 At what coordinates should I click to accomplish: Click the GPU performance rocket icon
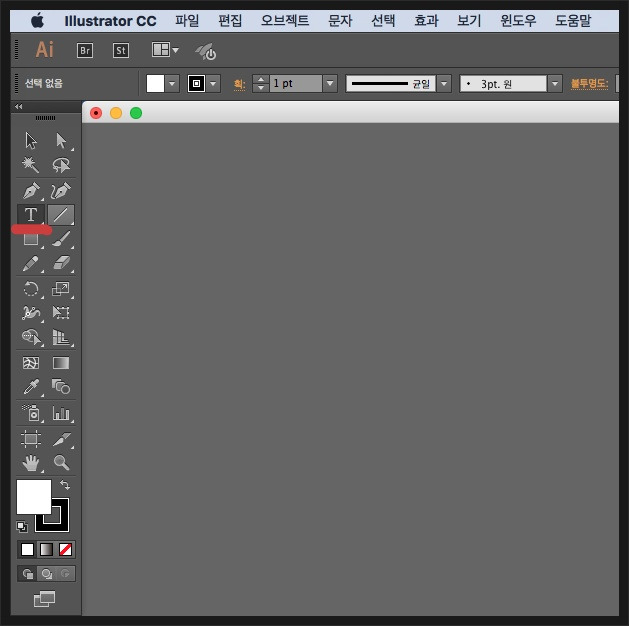[206, 52]
